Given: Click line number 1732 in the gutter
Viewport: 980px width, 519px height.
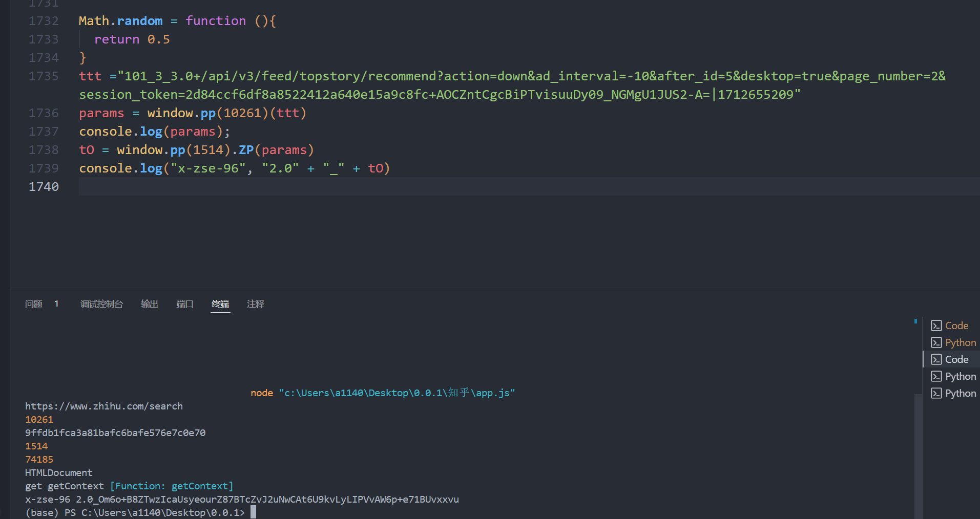Looking at the screenshot, I should click(x=44, y=20).
